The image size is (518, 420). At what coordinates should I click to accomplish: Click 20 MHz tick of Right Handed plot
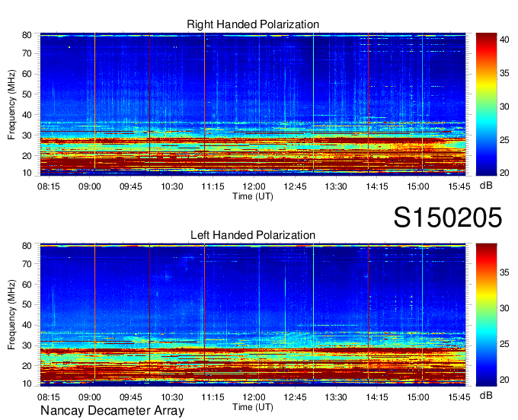[27, 156]
